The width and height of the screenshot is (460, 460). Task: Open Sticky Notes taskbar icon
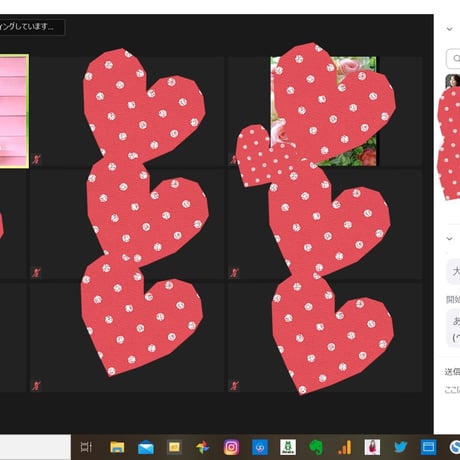click(174, 447)
